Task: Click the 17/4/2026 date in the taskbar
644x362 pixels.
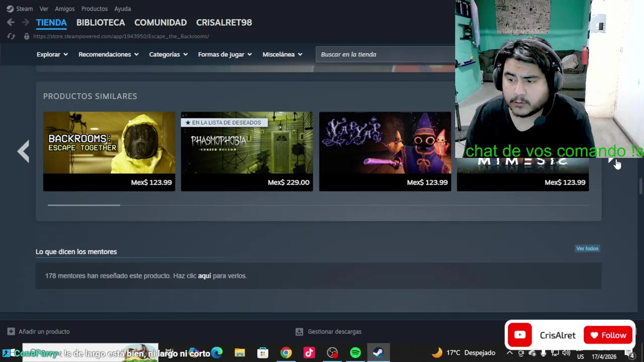Action: click(604, 356)
